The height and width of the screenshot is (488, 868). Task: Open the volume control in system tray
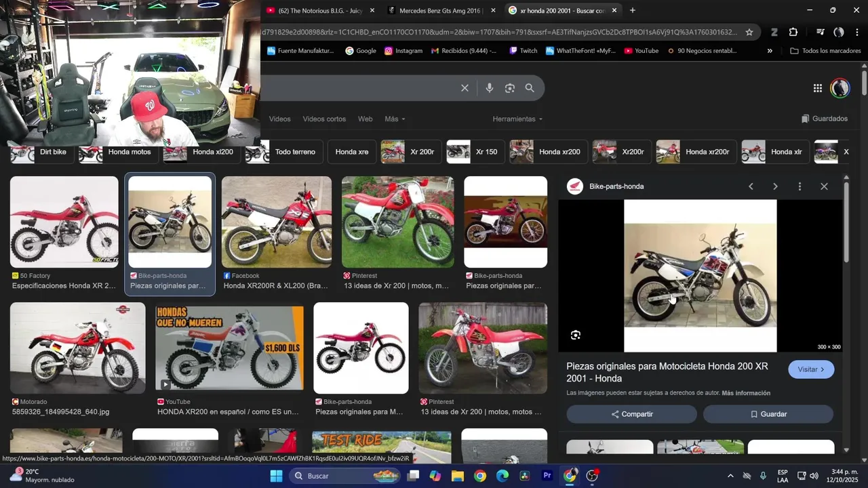[814, 476]
